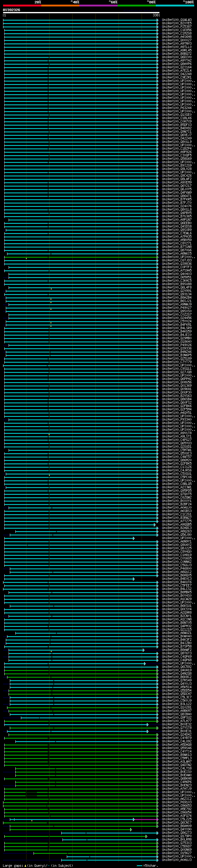Click label UniRef100_Q95PD5
This screenshot has height=868, width=197.
177,491
